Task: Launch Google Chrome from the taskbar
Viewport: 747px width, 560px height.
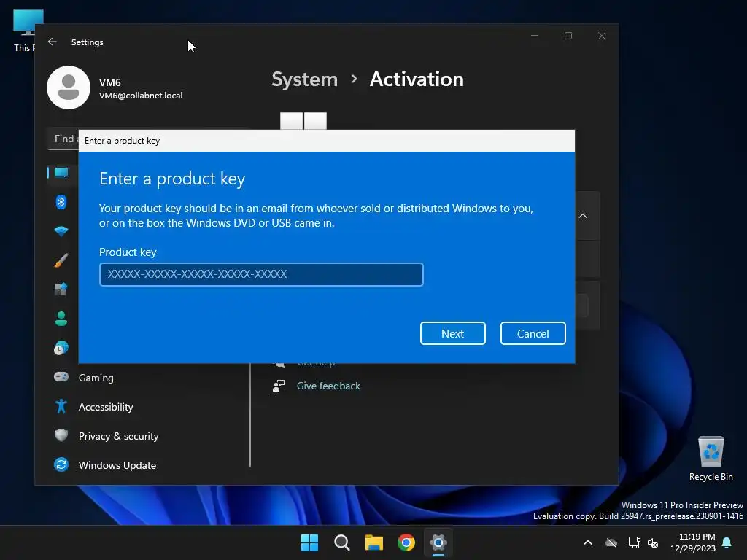Action: coord(406,542)
